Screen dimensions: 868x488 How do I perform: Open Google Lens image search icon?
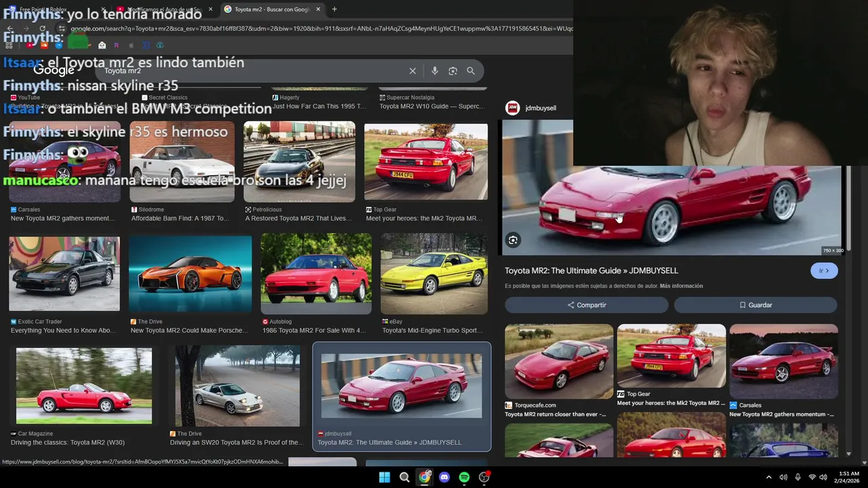click(453, 71)
